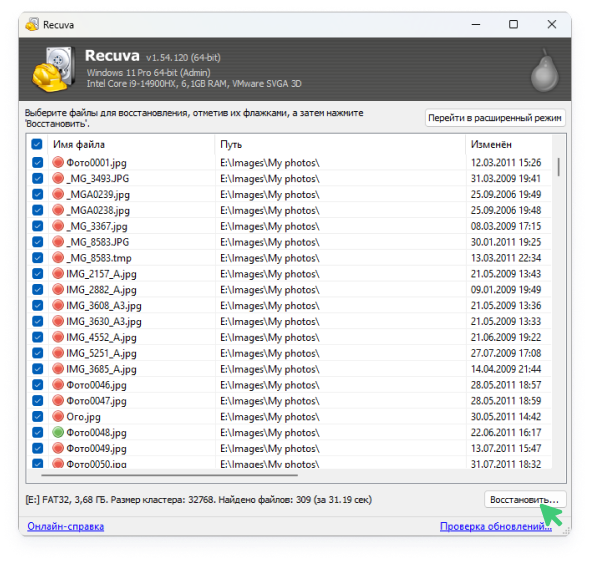The image size is (590, 564).
Task: Uncheck the Фото0048.jpg checkbox
Action: (x=38, y=432)
